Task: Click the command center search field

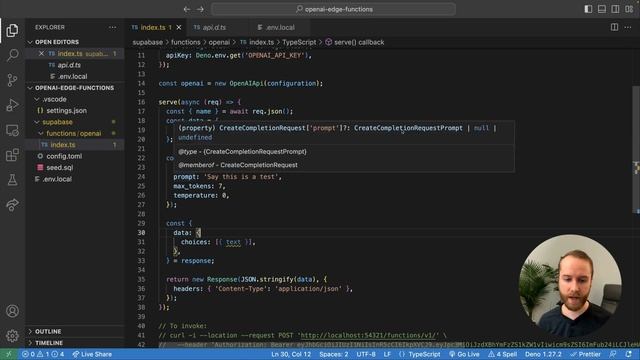Action: pos(333,9)
